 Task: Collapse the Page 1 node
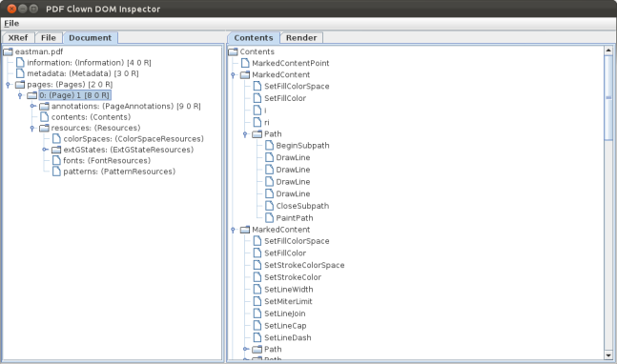pyautogui.click(x=20, y=96)
